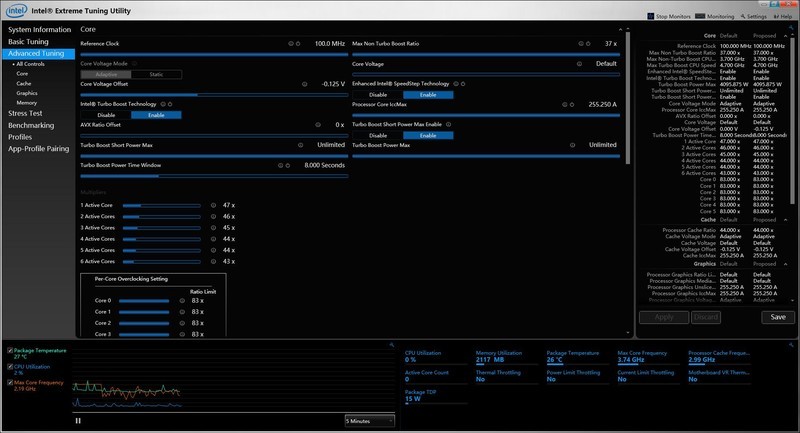Viewport: 800px width, 433px height.
Task: Open the 5 Minutes graph duration dropdown
Action: pos(369,421)
